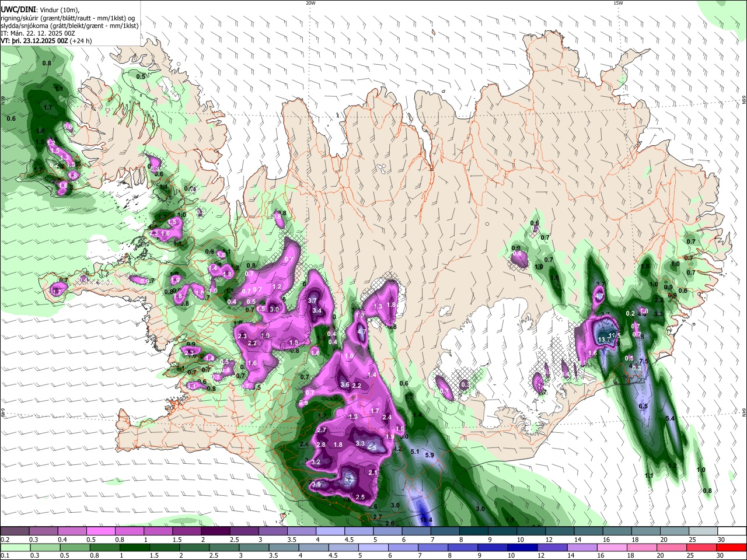Select the royal blue 8 swatch in lower legend
This screenshot has width=747, height=560.
pos(463,547)
